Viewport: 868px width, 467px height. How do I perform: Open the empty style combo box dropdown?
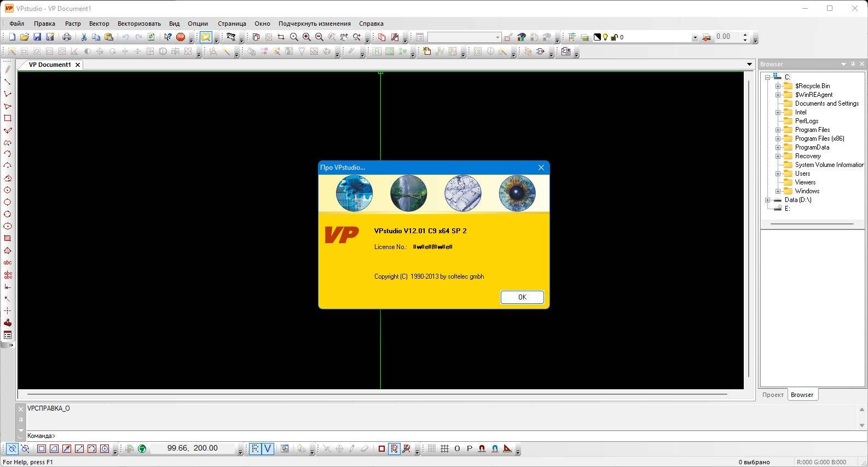tap(497, 37)
